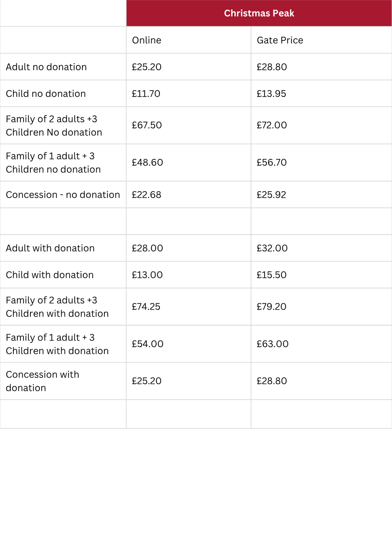Screen dimensions: 392x557
Task: Click the Concession - no donation label
Action: coord(63,195)
